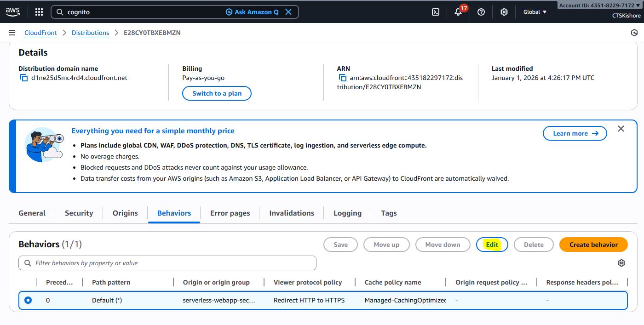
Task: Open the help question mark icon
Action: [481, 12]
